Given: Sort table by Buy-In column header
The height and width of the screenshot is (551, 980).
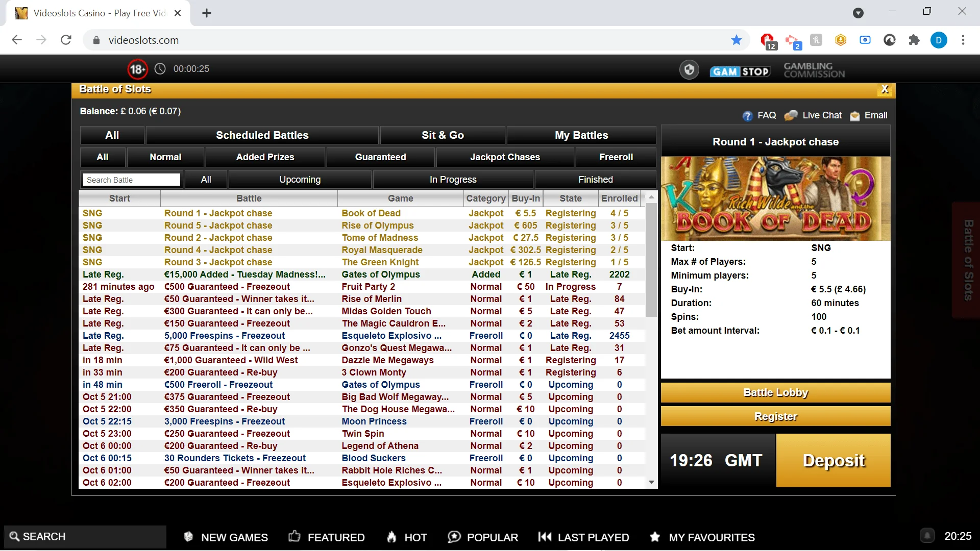Looking at the screenshot, I should (x=526, y=198).
